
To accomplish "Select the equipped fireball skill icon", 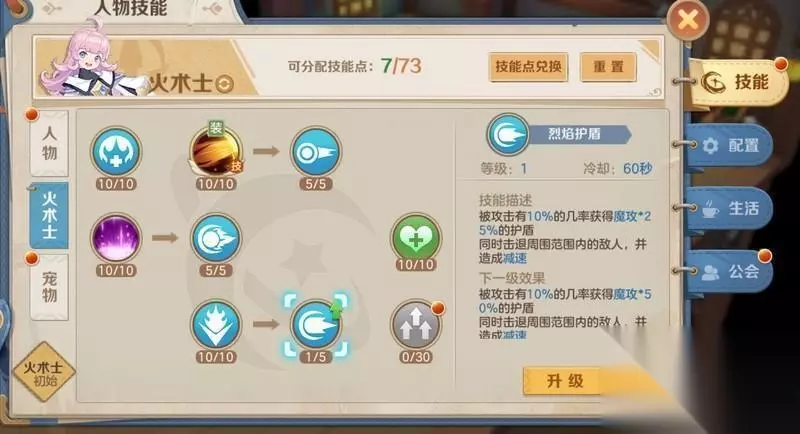I will (216, 151).
